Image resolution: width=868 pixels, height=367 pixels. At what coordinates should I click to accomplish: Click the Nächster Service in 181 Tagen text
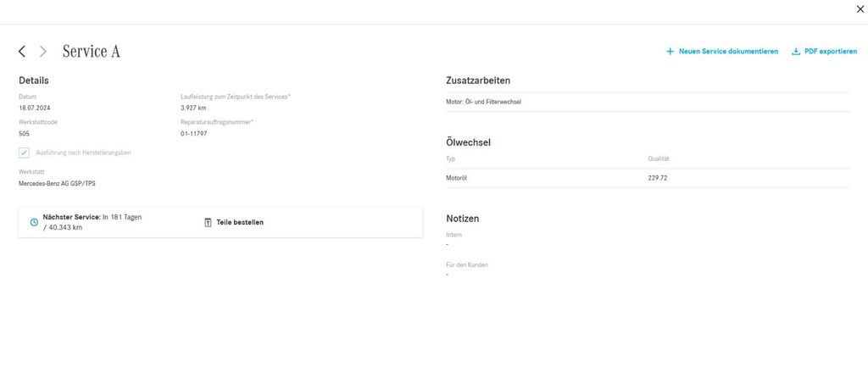click(92, 217)
